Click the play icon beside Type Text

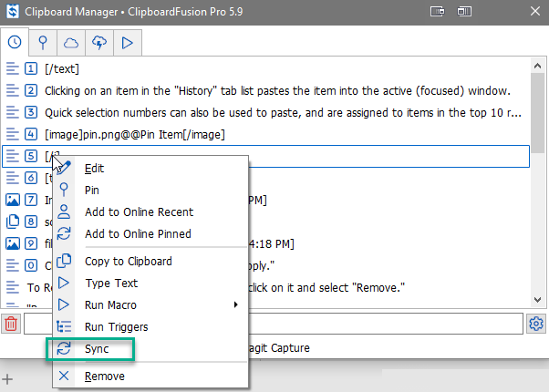[64, 283]
